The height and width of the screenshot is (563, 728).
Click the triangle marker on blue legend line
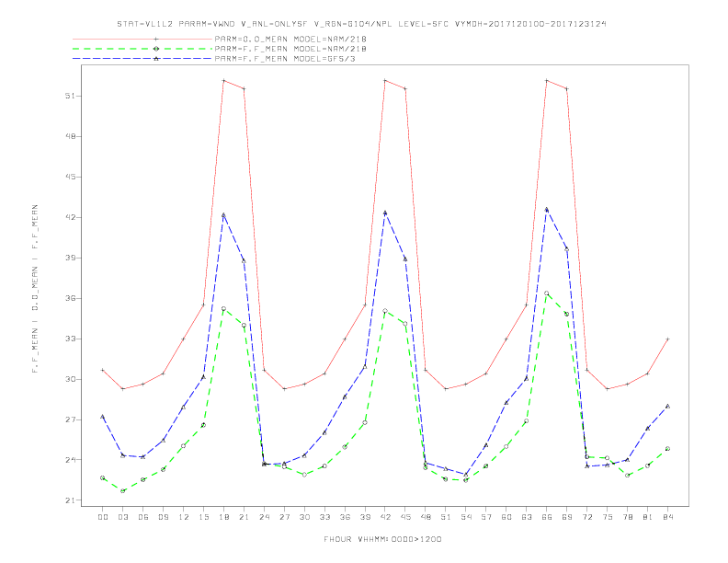[x=156, y=59]
